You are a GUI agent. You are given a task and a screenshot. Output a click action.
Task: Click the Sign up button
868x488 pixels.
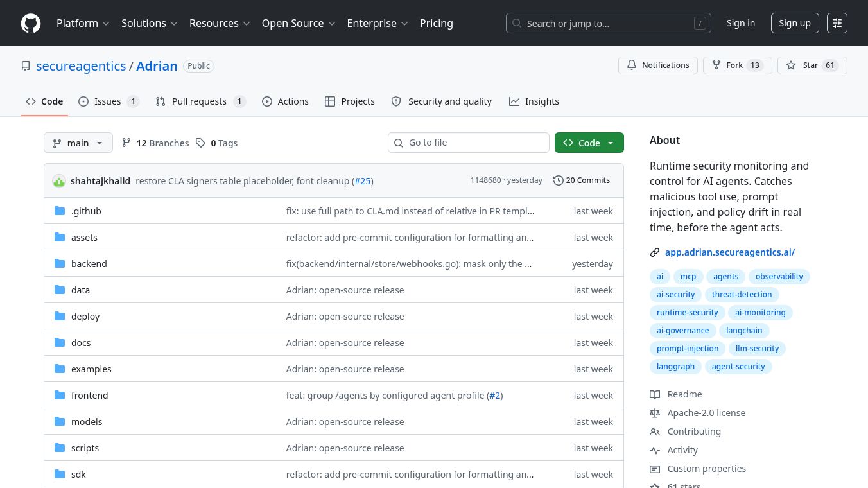click(x=795, y=23)
